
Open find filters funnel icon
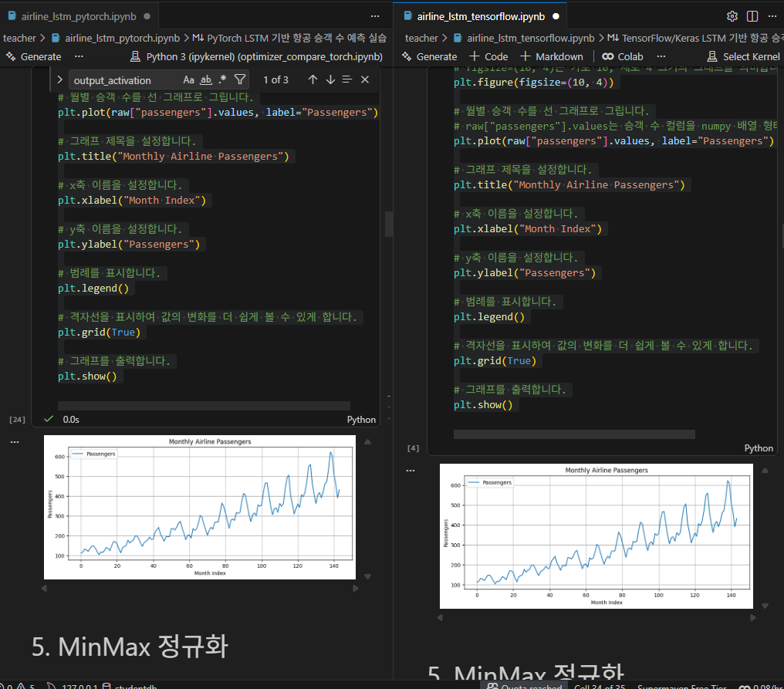coord(240,79)
